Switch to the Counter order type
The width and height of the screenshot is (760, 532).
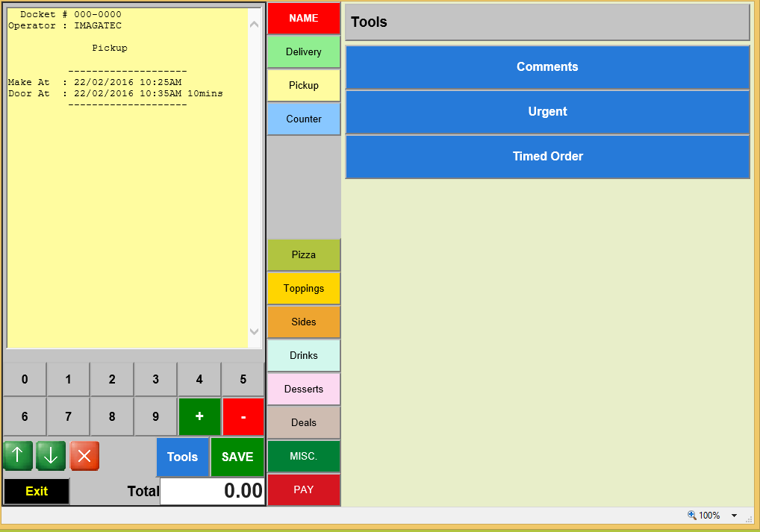click(x=304, y=119)
